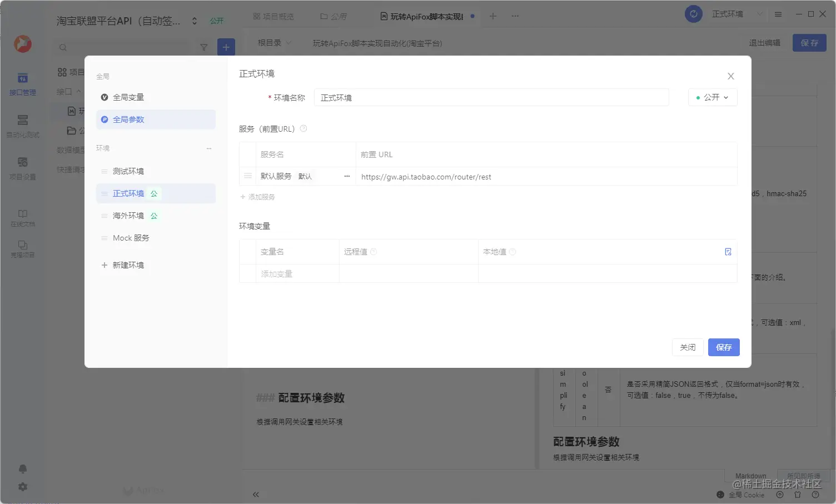Open the 正式环境 environment selector in titlebar
Screen dimensions: 836x504
tap(728, 13)
